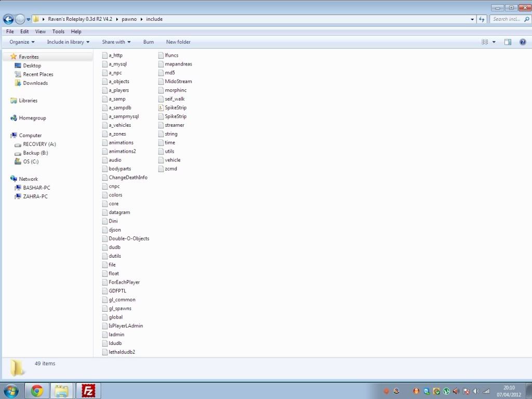Viewport: 532px width, 399px height.
Task: Open the BASHAR-PC network computer
Action: pos(36,188)
